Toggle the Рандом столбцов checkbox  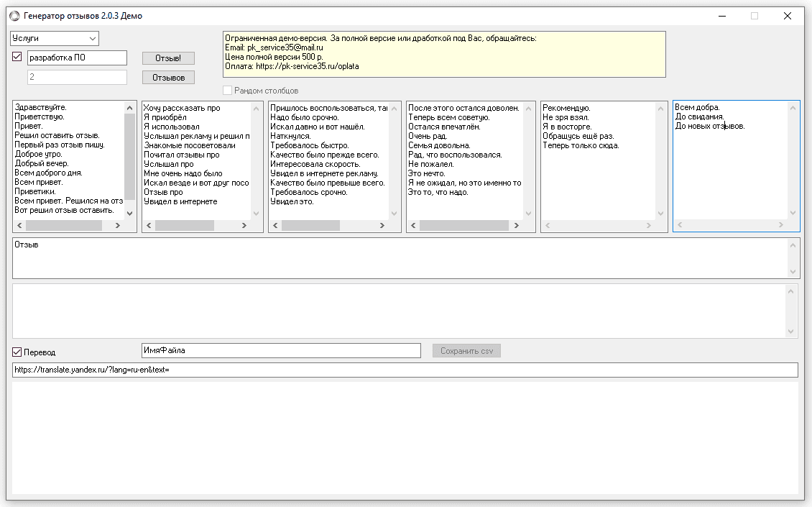coord(227,90)
